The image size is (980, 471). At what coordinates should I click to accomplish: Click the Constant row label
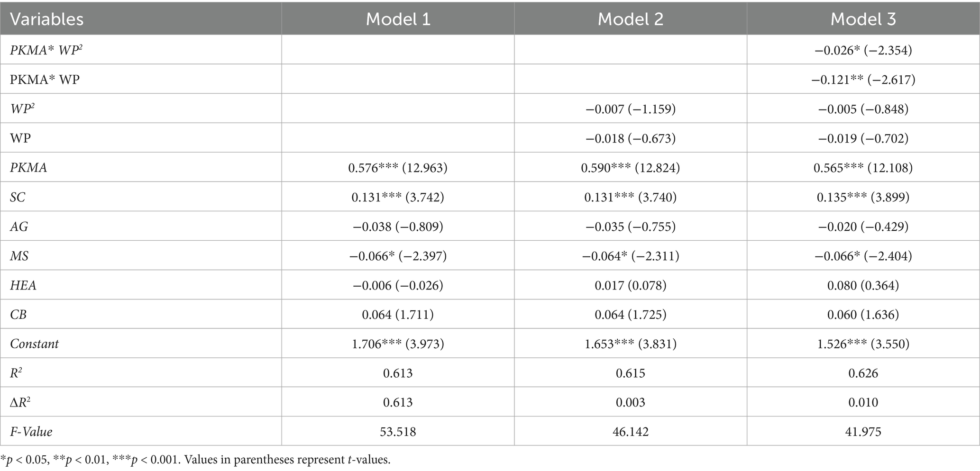34,344
